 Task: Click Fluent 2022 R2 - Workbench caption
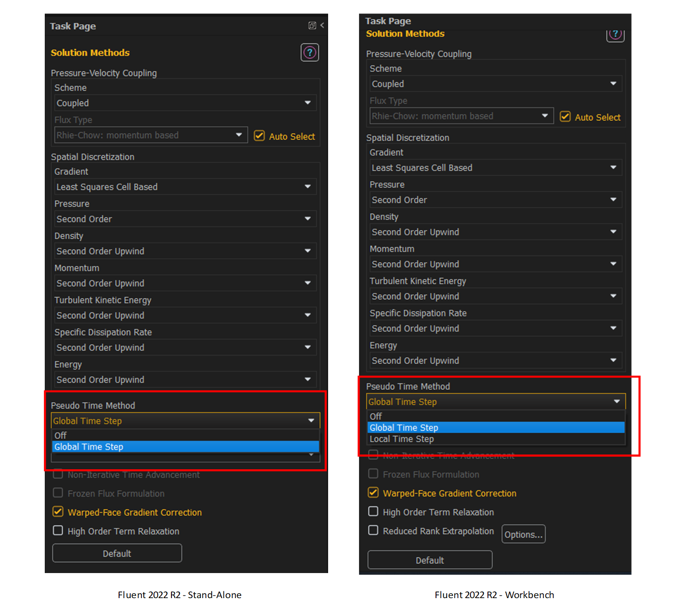494,595
